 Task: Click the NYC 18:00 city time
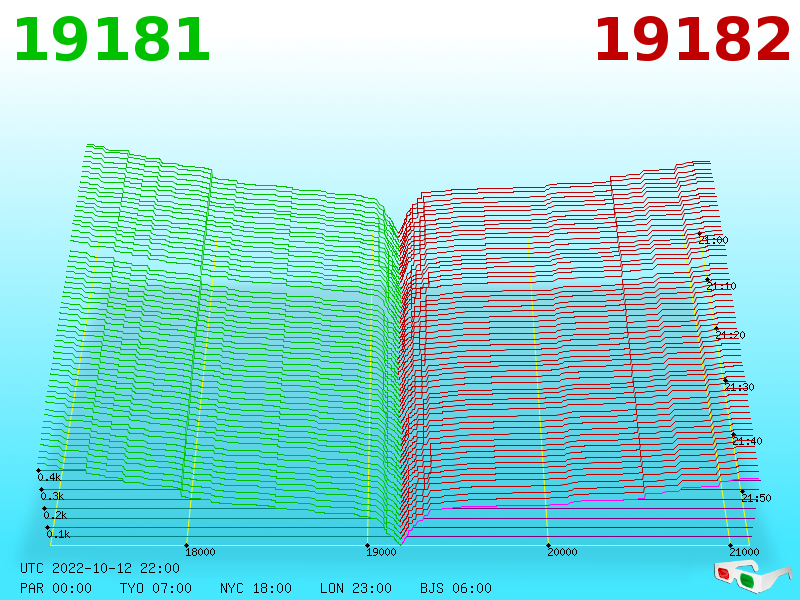[x=256, y=588]
